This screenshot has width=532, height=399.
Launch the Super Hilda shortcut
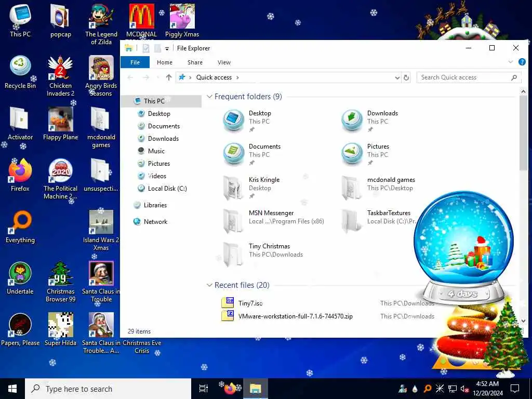tap(60, 329)
